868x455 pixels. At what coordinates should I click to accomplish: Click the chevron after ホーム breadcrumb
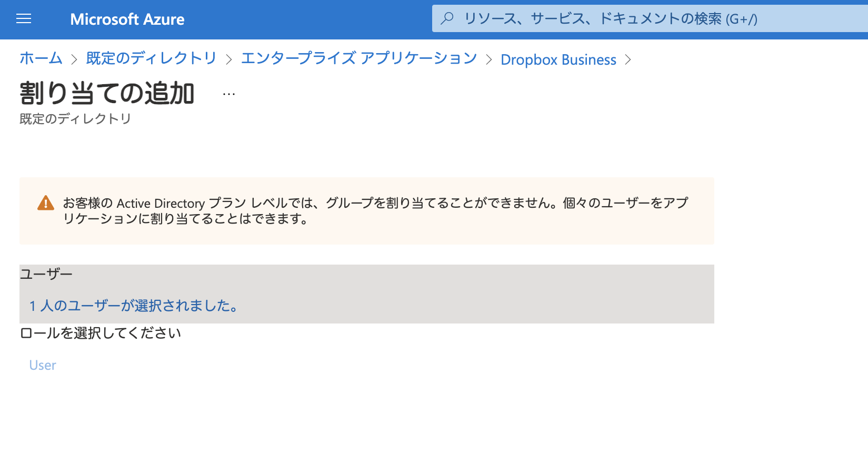tap(74, 59)
